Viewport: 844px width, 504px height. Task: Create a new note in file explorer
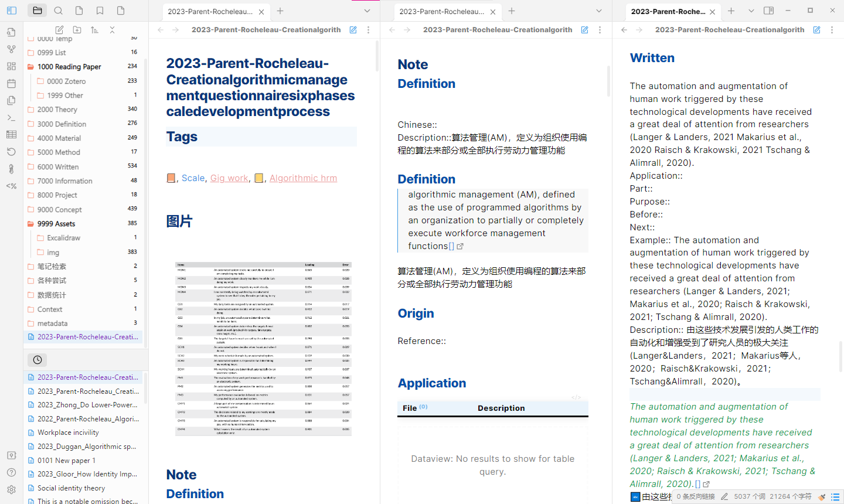59,30
